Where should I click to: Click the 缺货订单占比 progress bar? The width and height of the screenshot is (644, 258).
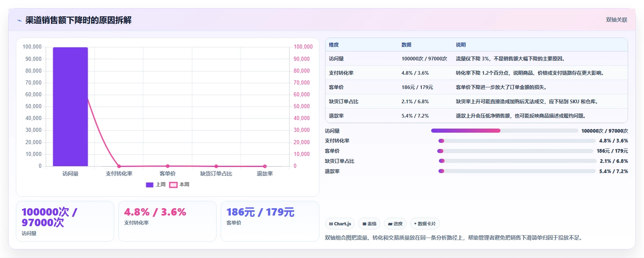[518, 161]
